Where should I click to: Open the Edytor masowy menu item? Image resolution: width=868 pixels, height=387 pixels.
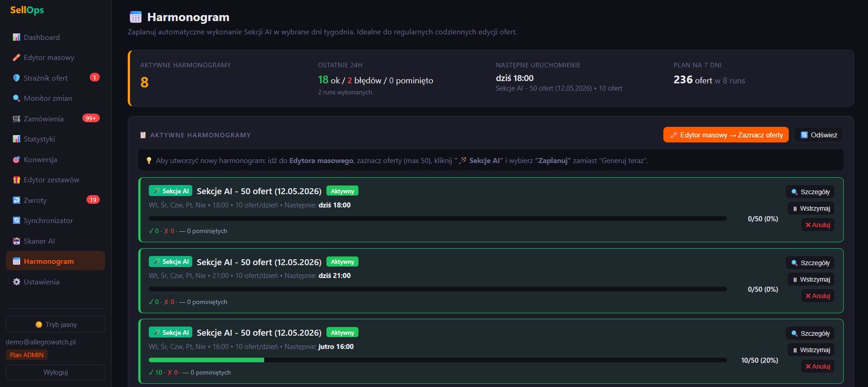point(55,57)
